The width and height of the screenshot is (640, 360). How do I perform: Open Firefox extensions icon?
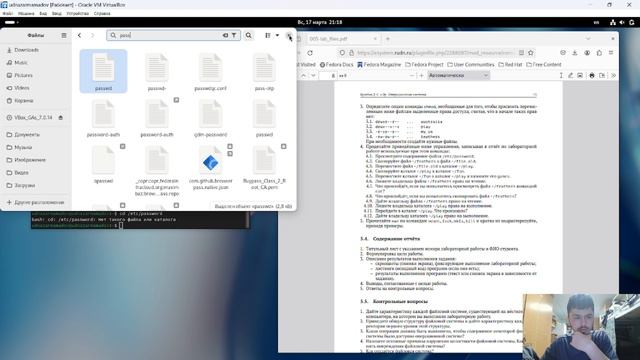point(599,53)
